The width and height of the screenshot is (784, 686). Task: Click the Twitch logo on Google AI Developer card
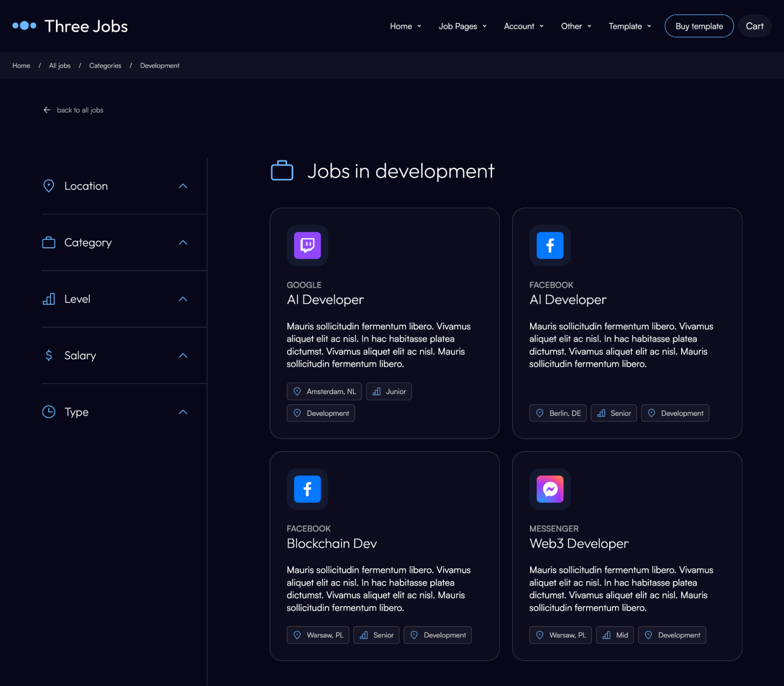[x=307, y=245]
